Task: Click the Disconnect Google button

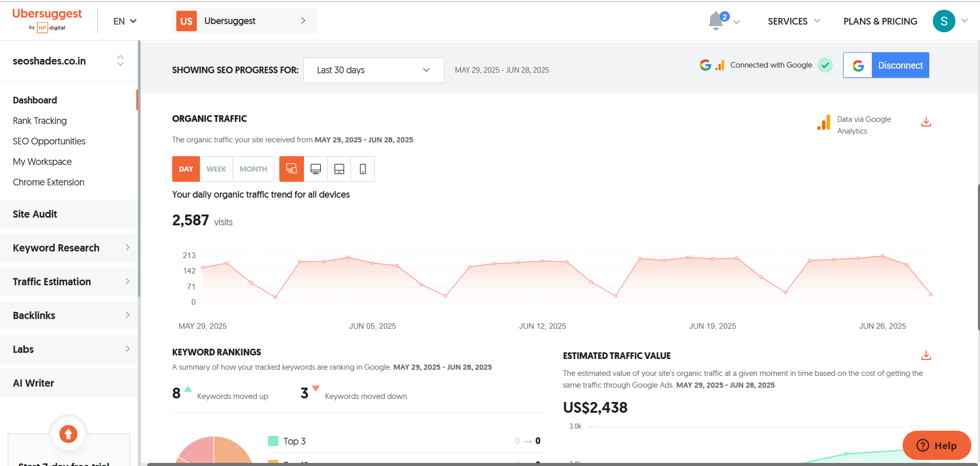Action: tap(886, 66)
